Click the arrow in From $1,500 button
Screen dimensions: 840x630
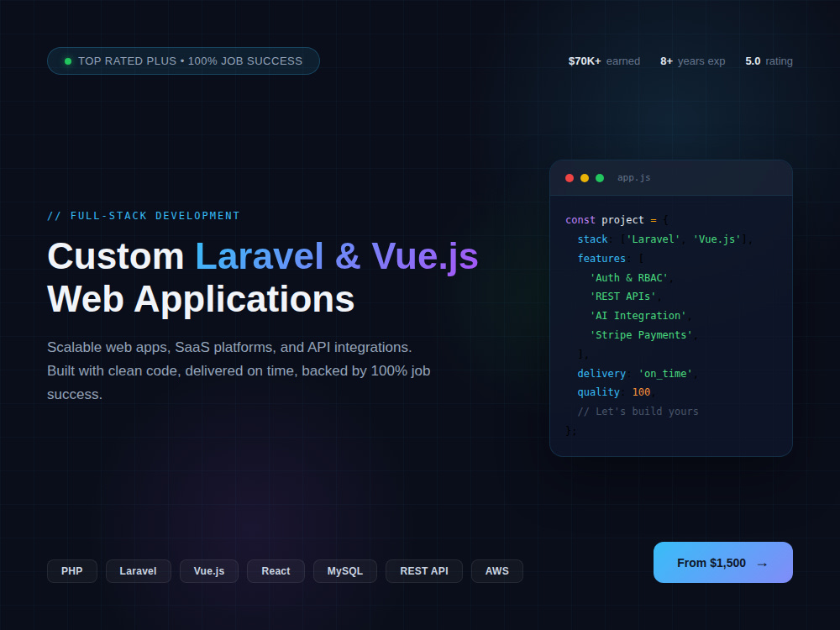pos(762,564)
